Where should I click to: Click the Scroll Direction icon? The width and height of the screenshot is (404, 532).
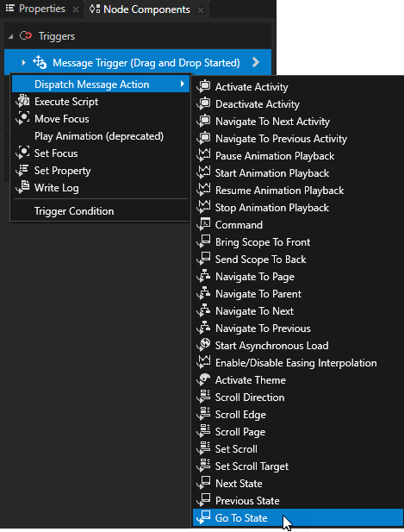(x=204, y=397)
